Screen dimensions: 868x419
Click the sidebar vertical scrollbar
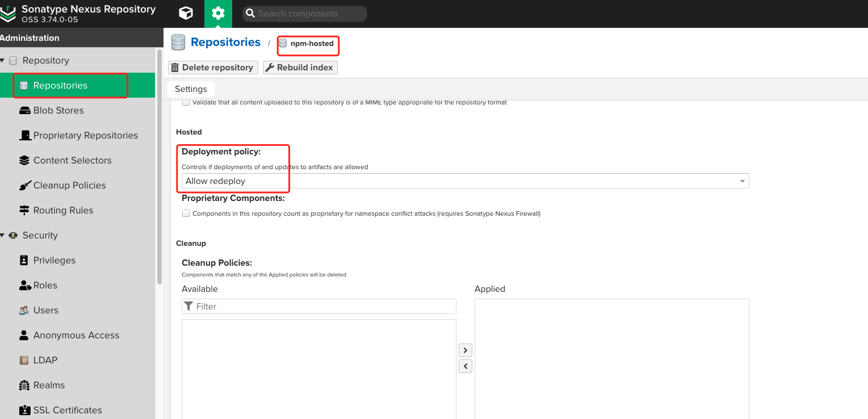pos(160,167)
